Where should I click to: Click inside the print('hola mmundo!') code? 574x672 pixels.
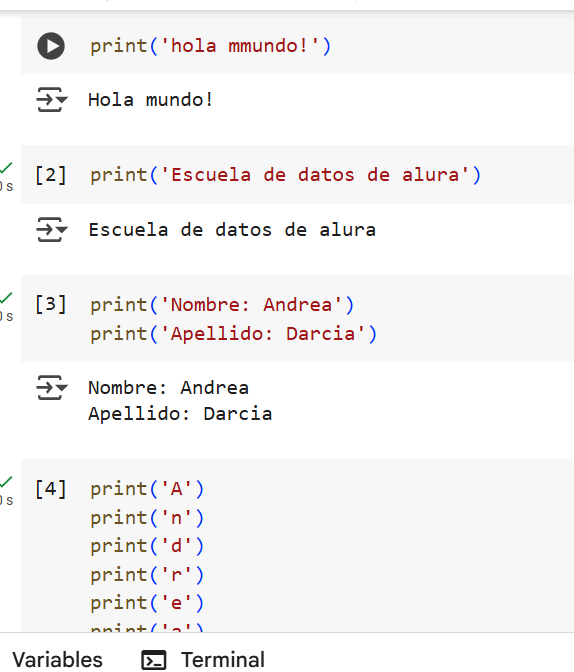(210, 46)
